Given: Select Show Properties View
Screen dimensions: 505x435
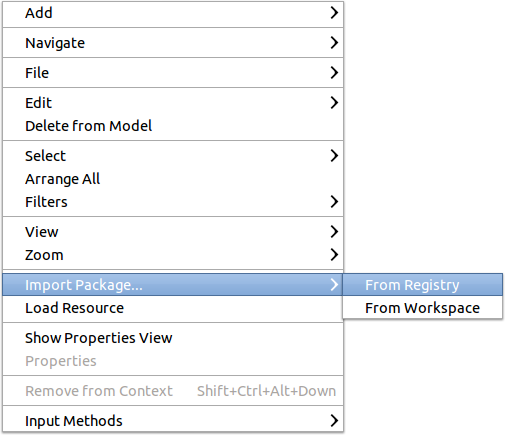Looking at the screenshot, I should coord(173,338).
